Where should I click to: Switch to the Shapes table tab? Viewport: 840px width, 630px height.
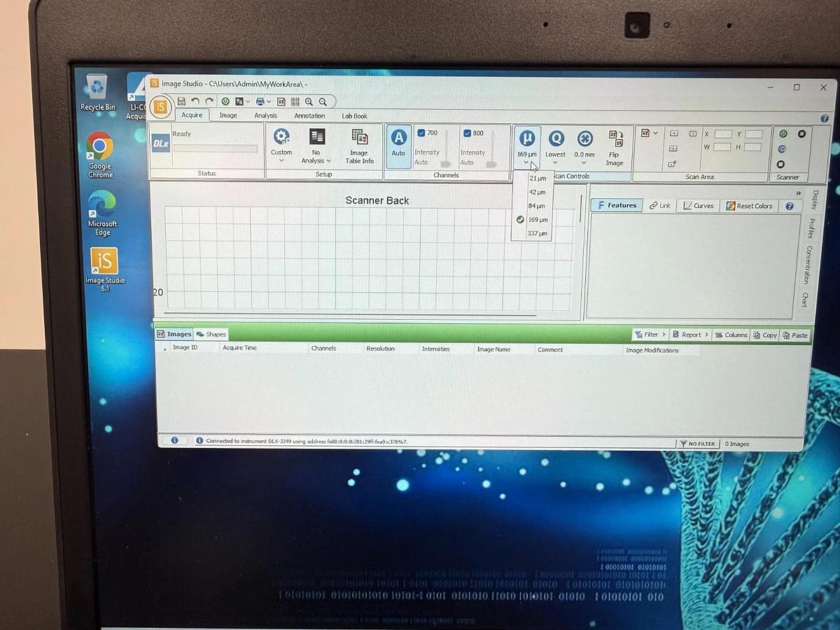pyautogui.click(x=211, y=334)
